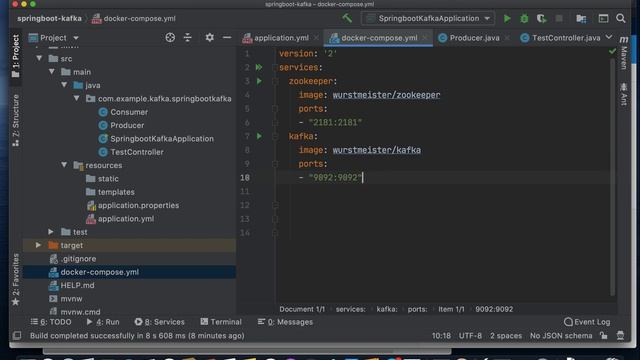
Task: Open Project Structure toolbar icon
Action: coord(581,18)
